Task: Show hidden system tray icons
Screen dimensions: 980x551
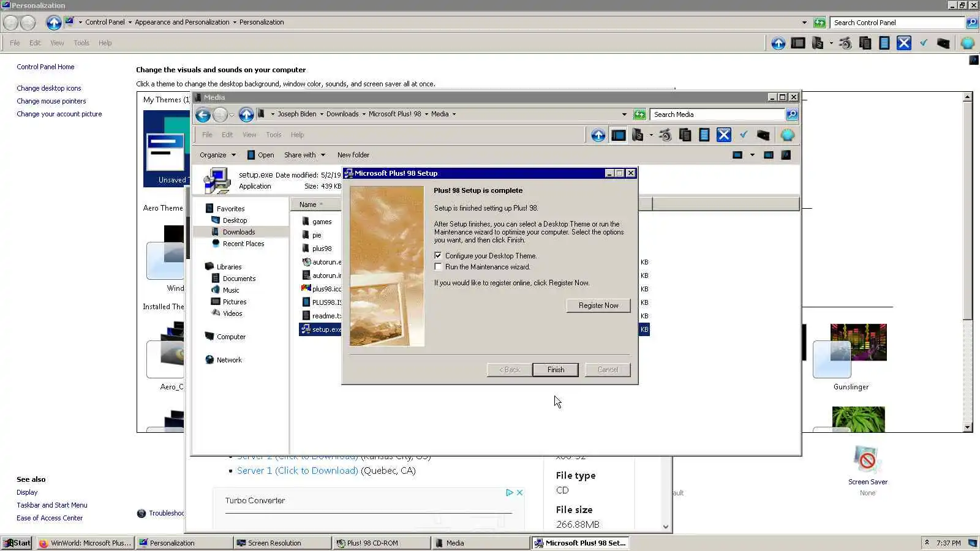Action: (x=927, y=542)
